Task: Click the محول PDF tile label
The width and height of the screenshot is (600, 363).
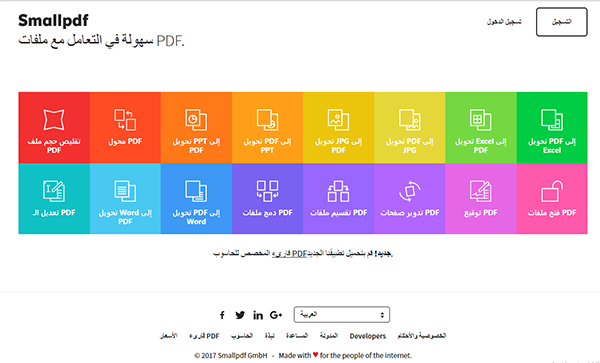Action: pos(125,142)
